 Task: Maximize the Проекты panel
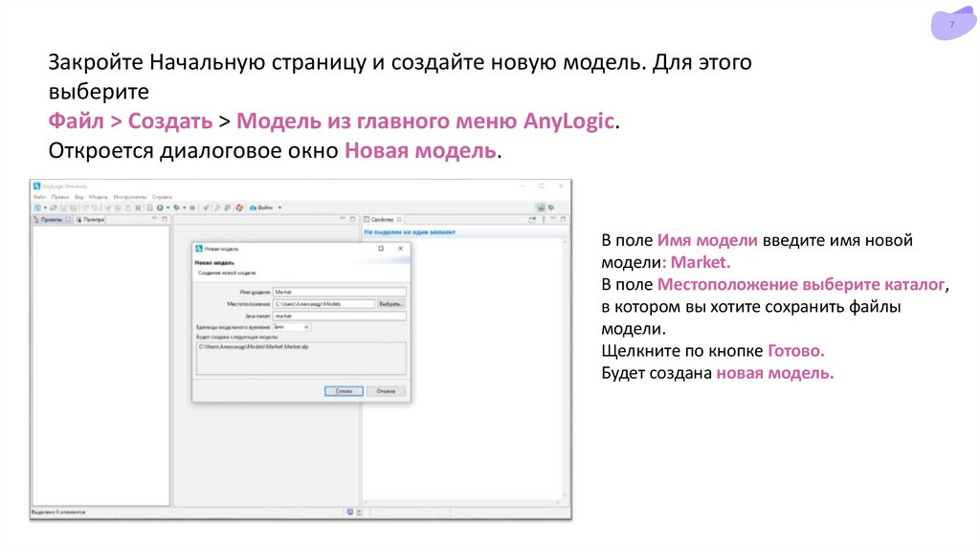pos(165,219)
